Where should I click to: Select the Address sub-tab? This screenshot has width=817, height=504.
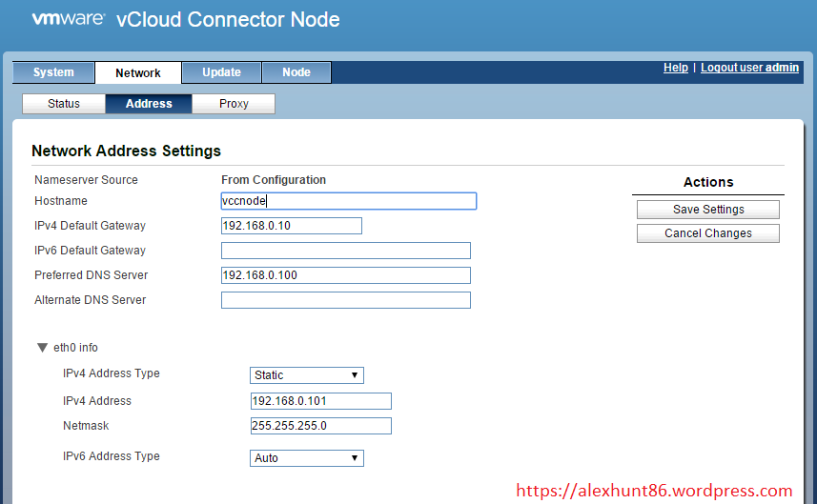click(149, 104)
